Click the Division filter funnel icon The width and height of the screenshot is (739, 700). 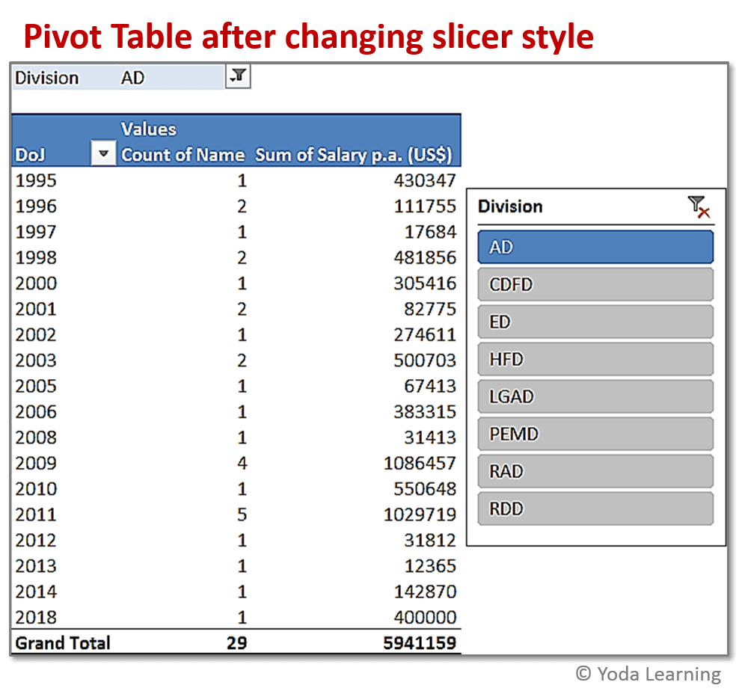(238, 76)
